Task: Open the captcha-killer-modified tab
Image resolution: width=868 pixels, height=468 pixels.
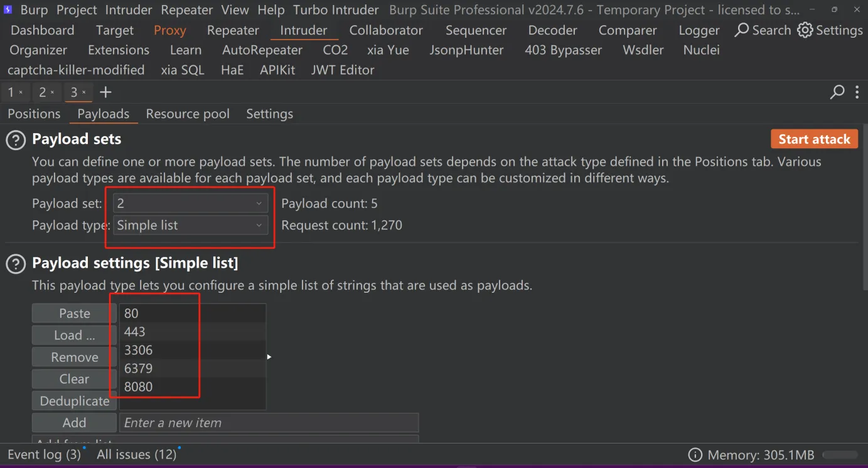Action: (x=76, y=70)
